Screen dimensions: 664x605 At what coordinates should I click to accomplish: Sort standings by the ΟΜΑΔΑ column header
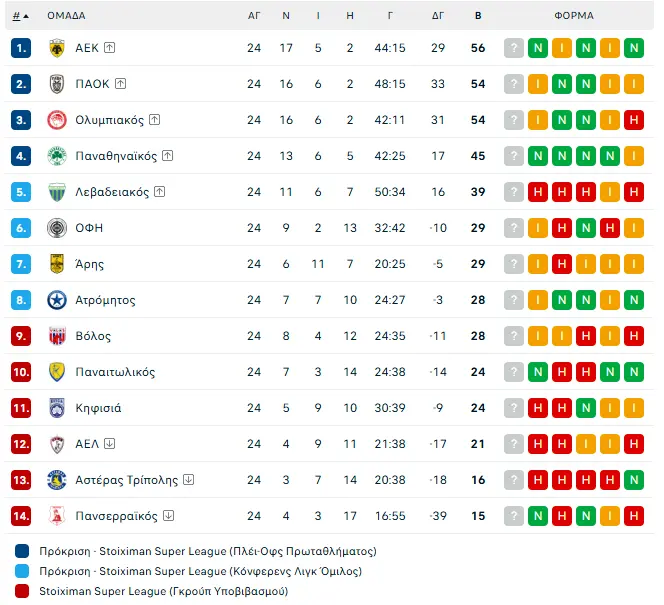click(x=66, y=16)
